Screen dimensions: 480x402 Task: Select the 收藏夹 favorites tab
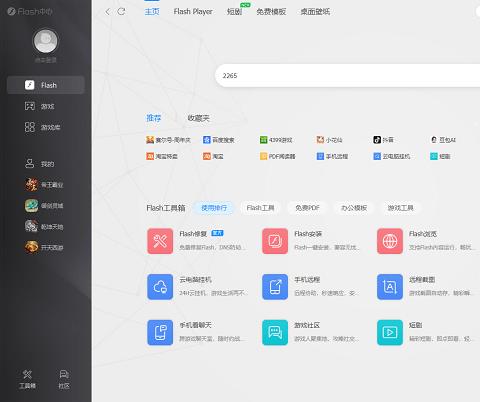198,118
